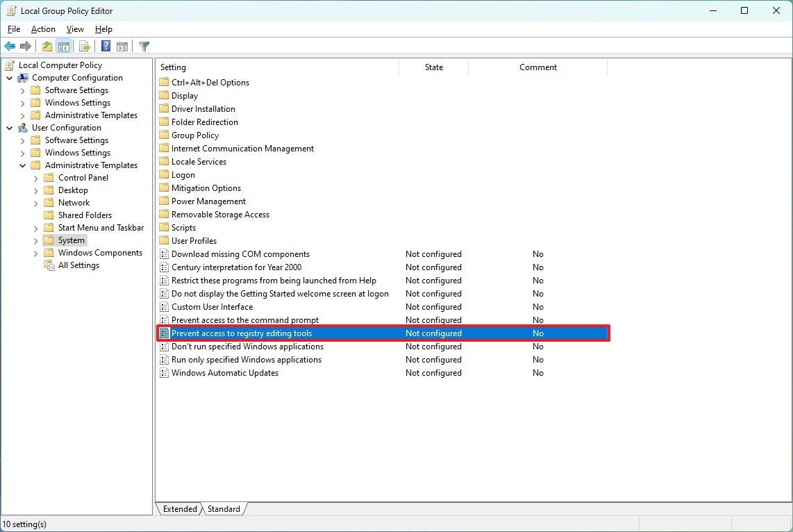Click the Filter toolbar icon

144,46
